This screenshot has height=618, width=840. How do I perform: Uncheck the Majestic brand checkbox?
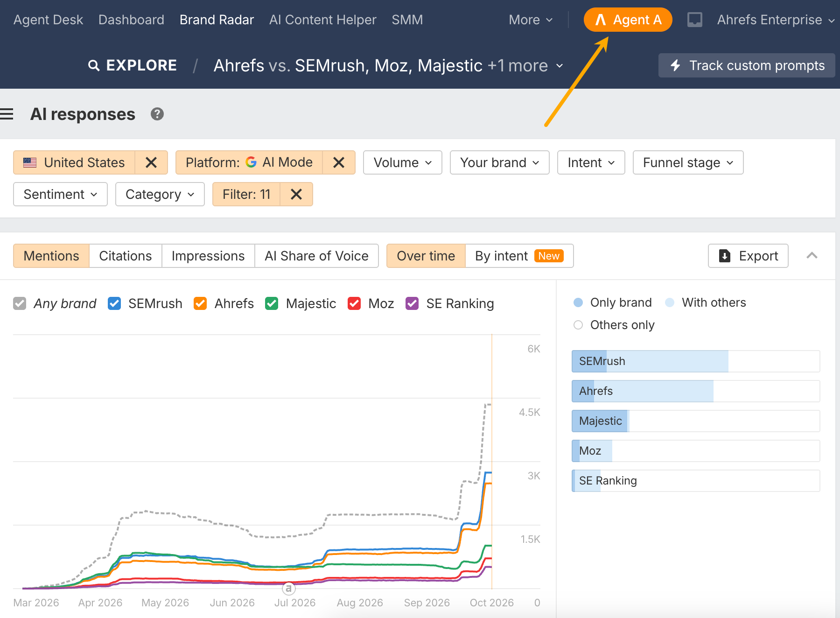click(272, 303)
